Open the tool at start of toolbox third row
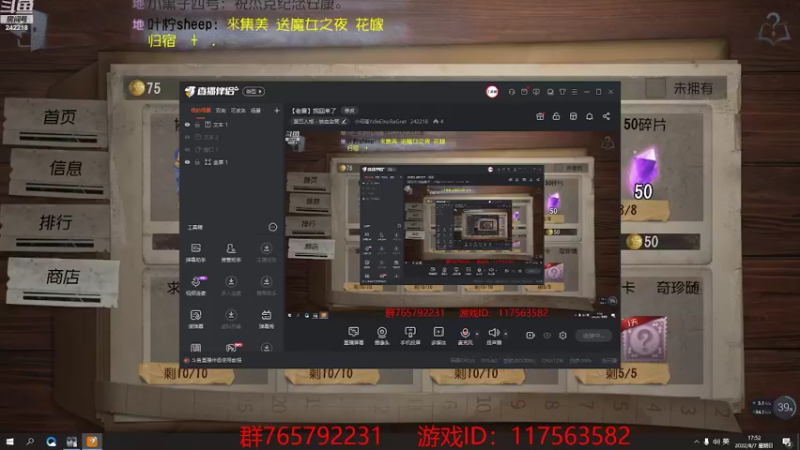The height and width of the screenshot is (450, 800). [x=196, y=319]
